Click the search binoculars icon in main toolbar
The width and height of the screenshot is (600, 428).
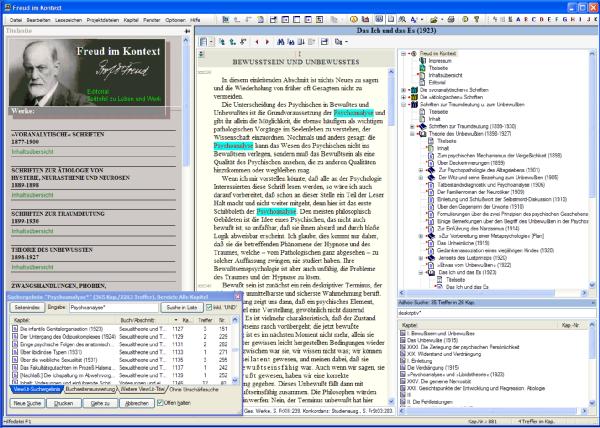401,19
